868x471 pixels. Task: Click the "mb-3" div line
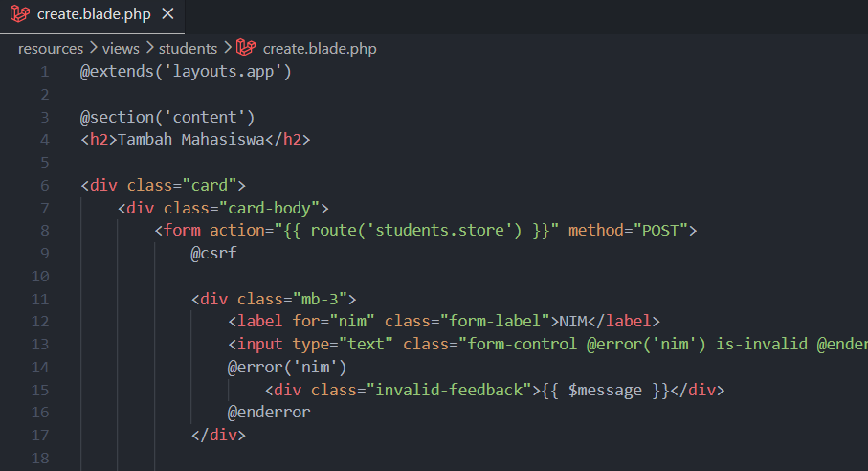click(274, 300)
